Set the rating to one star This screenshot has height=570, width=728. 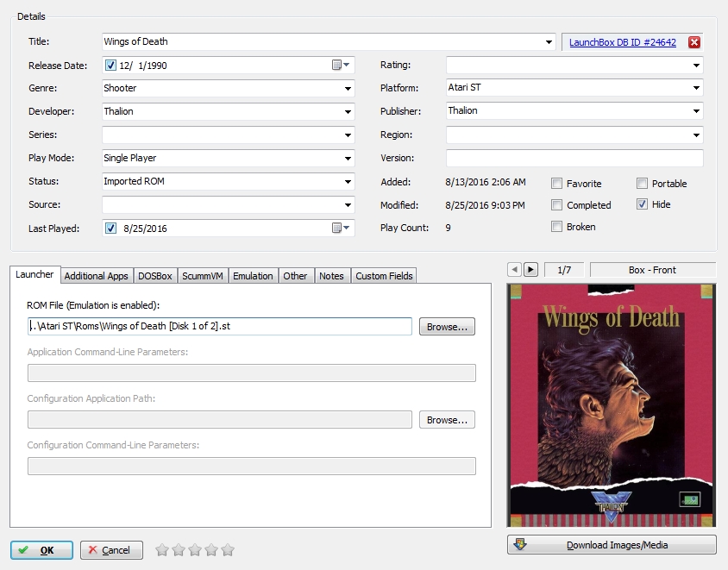[162, 550]
